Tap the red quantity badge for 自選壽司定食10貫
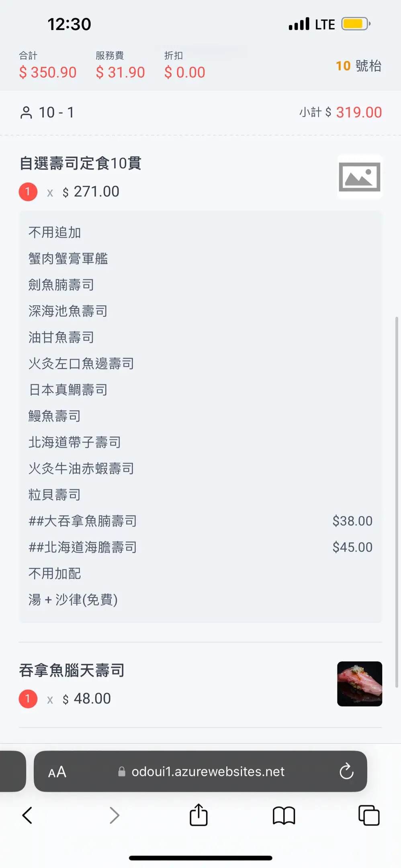401x868 pixels. click(28, 192)
